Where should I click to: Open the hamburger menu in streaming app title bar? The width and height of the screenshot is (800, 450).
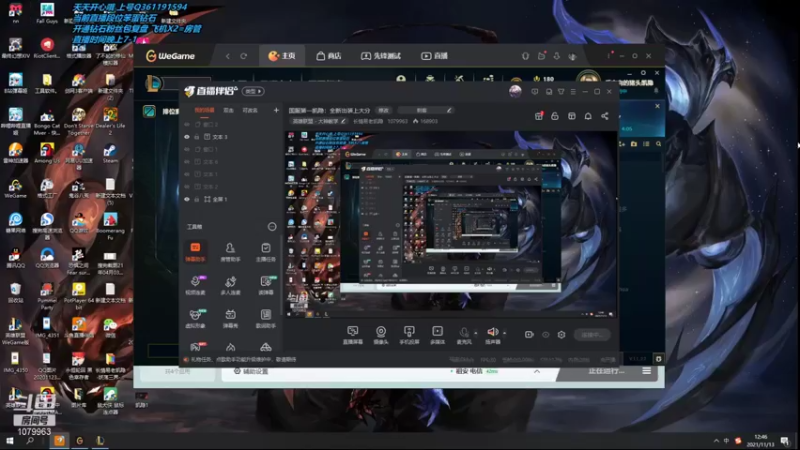click(x=573, y=91)
